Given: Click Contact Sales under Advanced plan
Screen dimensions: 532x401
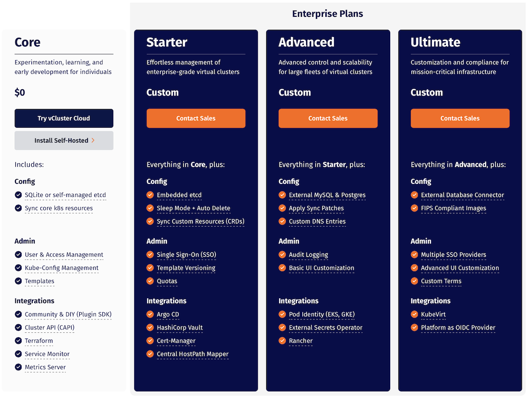Looking at the screenshot, I should [x=328, y=118].
